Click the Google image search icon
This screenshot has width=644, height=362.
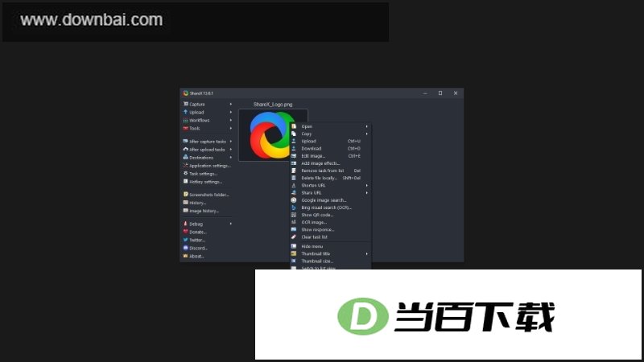click(x=294, y=200)
